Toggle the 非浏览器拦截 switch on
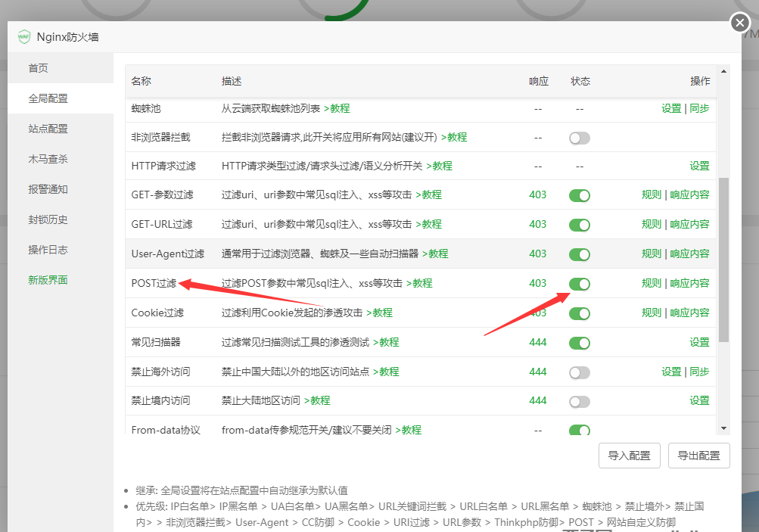Image resolution: width=759 pixels, height=532 pixels. coord(579,138)
